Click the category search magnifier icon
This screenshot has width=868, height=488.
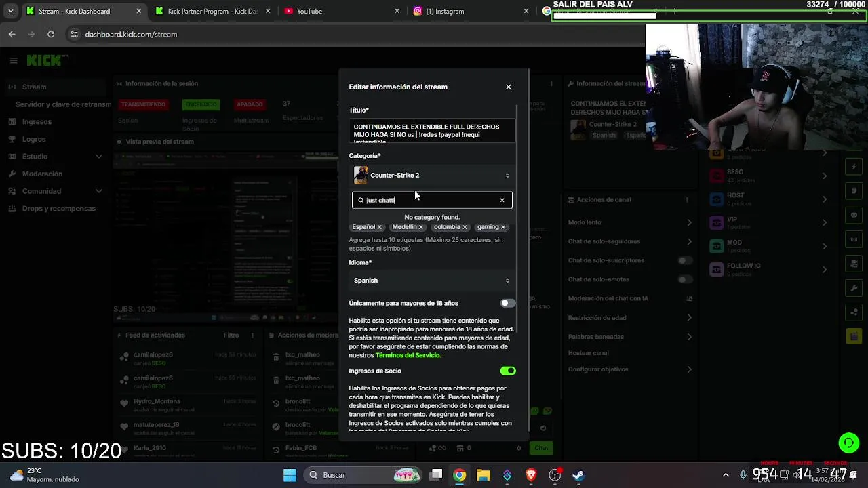click(361, 200)
